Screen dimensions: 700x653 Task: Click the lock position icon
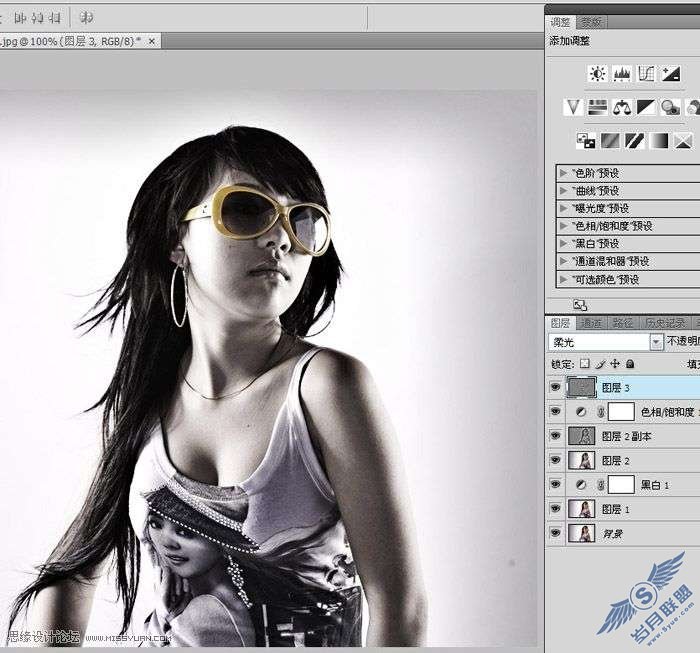[615, 364]
